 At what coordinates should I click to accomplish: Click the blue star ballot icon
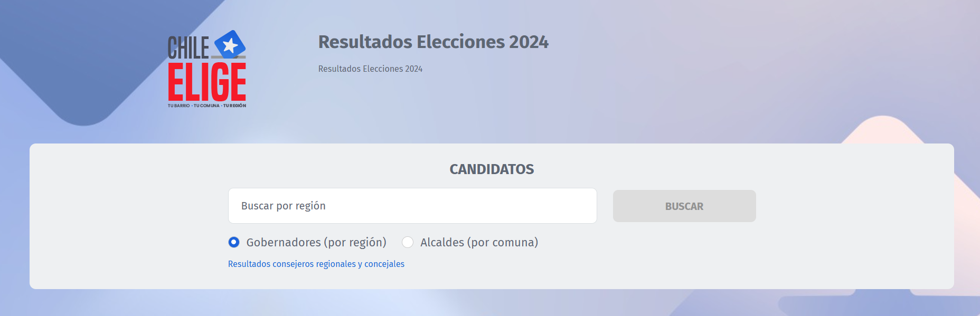[230, 45]
